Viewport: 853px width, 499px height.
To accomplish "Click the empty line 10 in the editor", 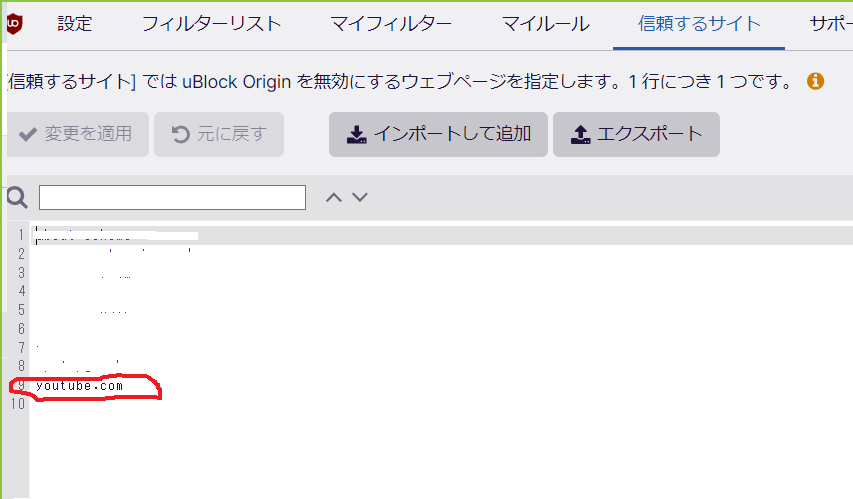I will 200,405.
